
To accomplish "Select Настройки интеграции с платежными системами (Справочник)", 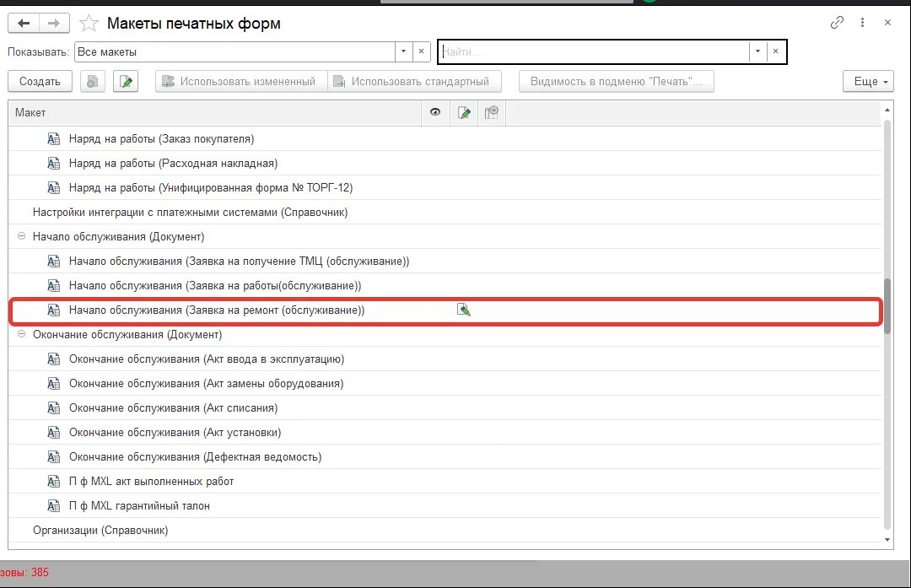I will pyautogui.click(x=190, y=212).
